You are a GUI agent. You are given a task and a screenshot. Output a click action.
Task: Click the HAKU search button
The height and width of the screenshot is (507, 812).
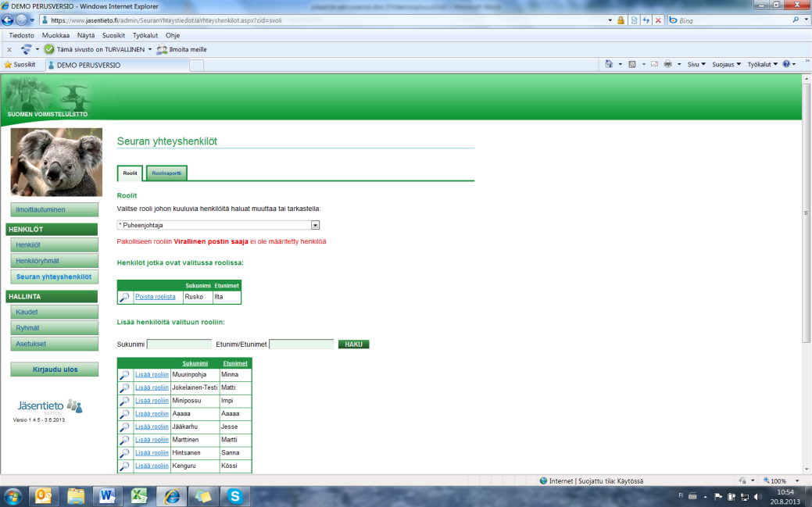pyautogui.click(x=353, y=345)
